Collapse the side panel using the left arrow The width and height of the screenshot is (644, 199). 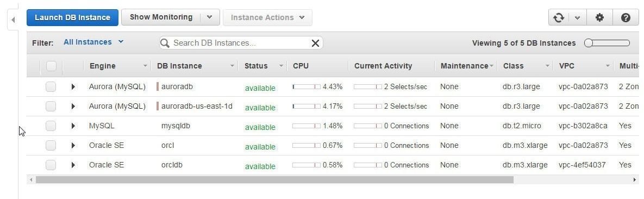(x=13, y=20)
